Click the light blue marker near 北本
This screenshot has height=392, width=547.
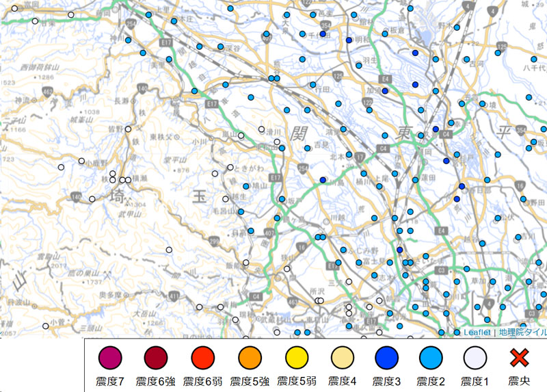click(349, 155)
